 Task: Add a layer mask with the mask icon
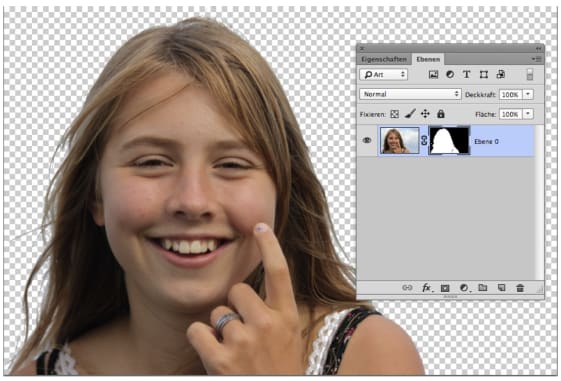click(x=445, y=288)
